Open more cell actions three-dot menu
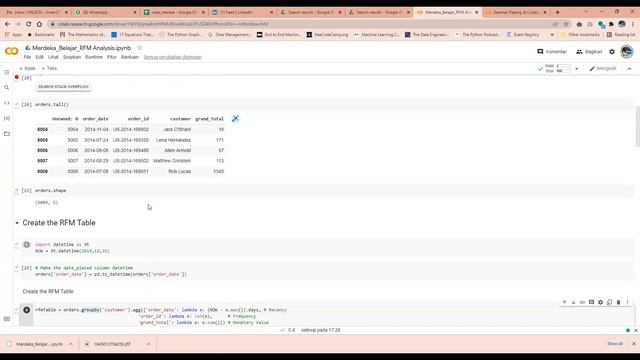 click(x=627, y=302)
